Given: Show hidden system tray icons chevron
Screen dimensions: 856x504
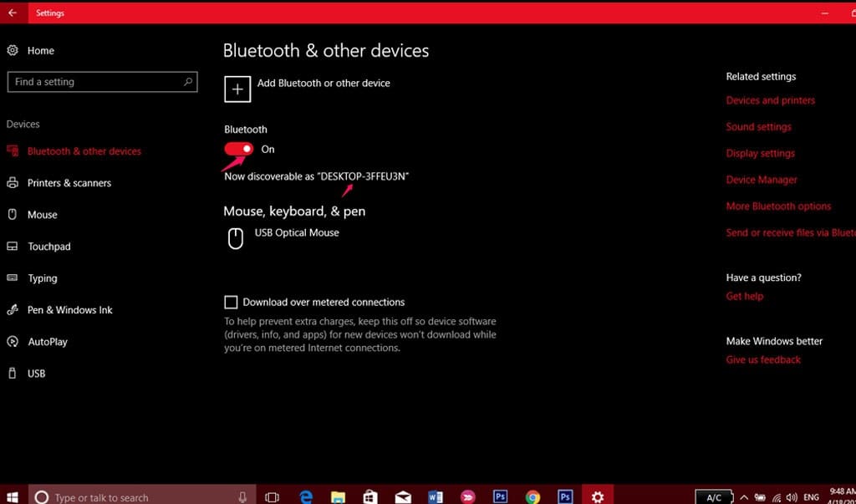Looking at the screenshot, I should click(x=744, y=497).
